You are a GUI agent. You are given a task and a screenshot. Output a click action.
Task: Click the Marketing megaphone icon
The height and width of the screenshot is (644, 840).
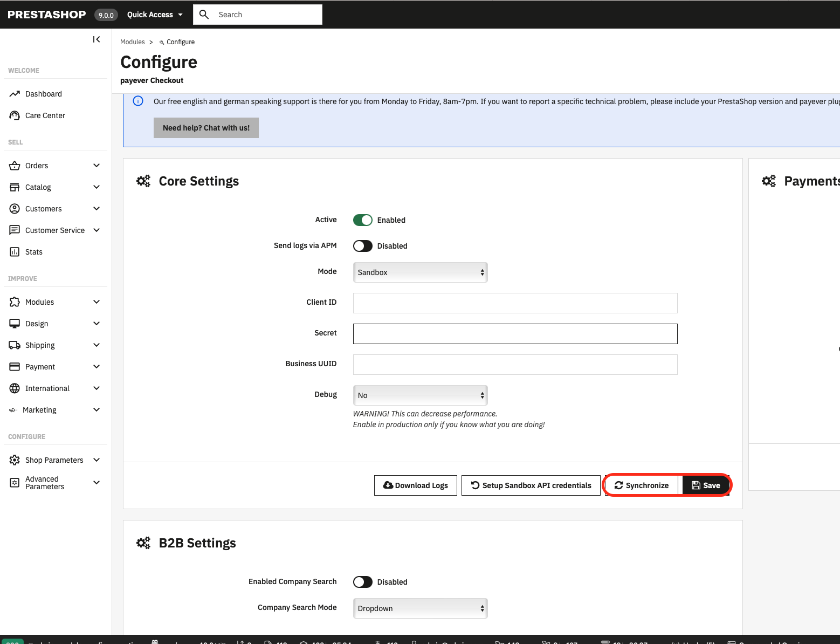tap(13, 410)
